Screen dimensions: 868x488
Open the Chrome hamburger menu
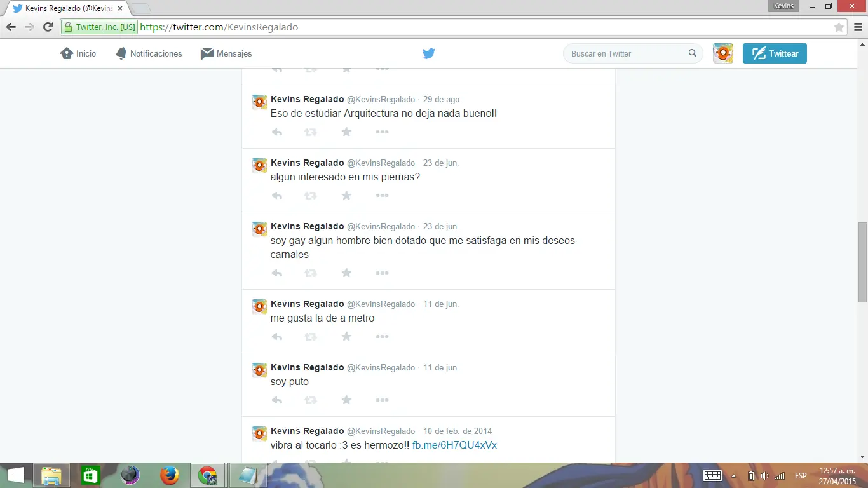(858, 27)
